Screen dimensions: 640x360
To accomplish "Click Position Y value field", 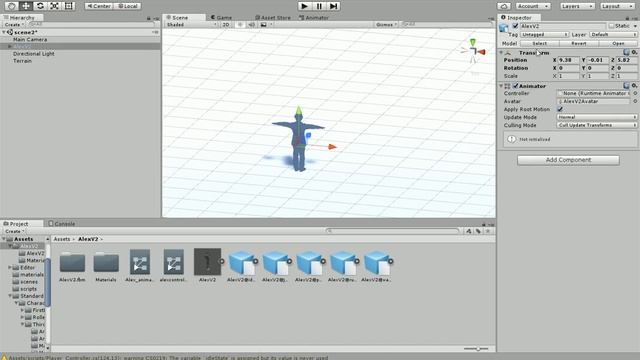I will tap(598, 60).
